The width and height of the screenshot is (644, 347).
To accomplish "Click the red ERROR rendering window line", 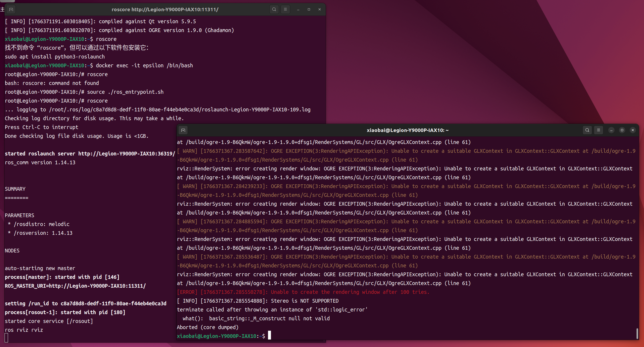I will tap(303, 292).
